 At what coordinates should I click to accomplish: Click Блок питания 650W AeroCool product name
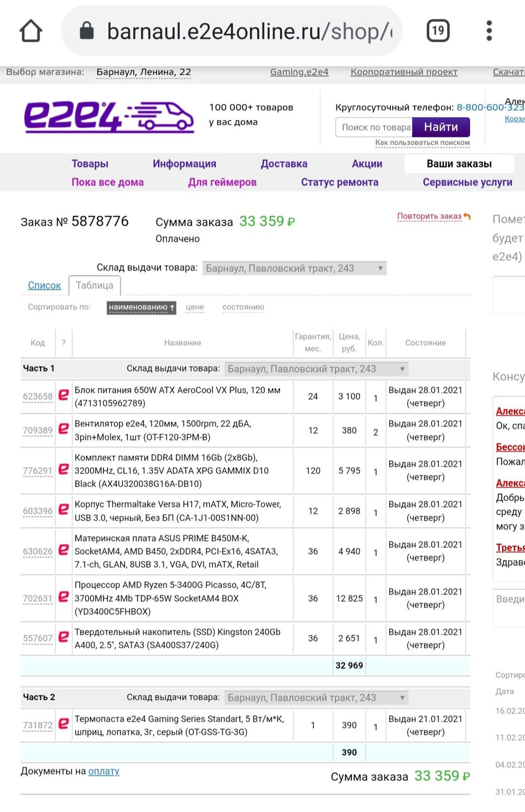coord(177,396)
